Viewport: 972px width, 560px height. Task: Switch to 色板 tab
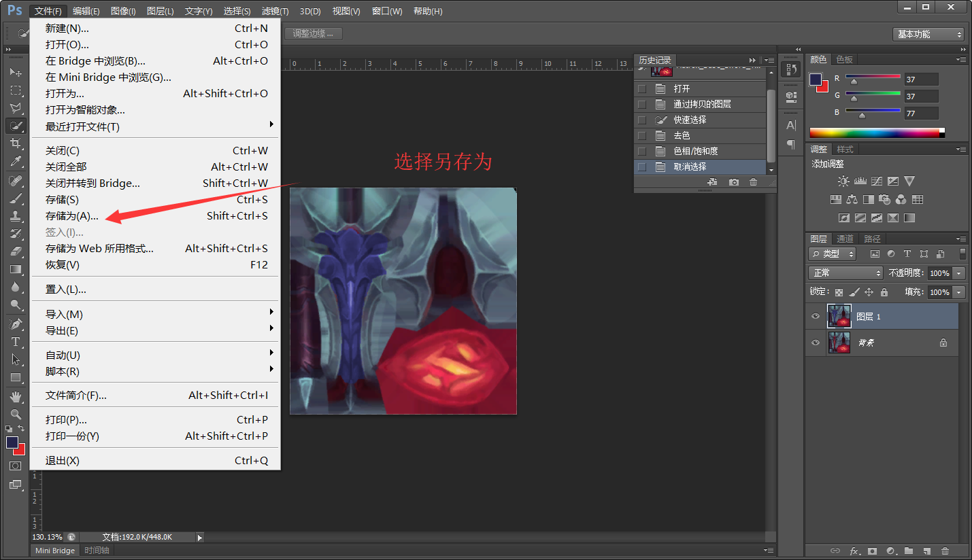pos(844,59)
